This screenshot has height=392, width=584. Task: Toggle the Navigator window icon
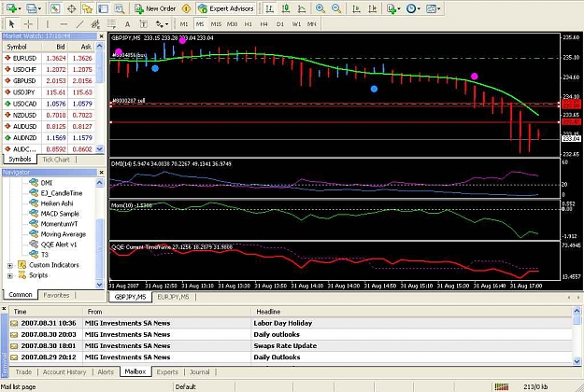tap(87, 8)
